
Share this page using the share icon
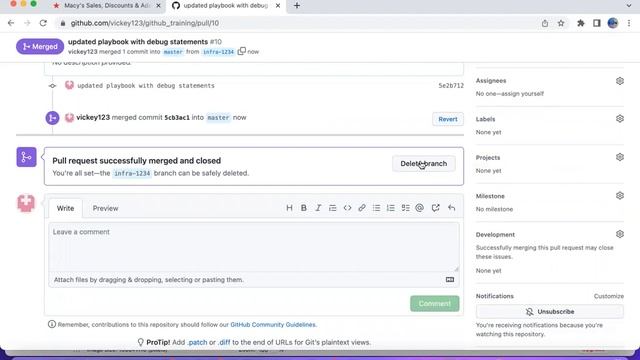click(545, 23)
